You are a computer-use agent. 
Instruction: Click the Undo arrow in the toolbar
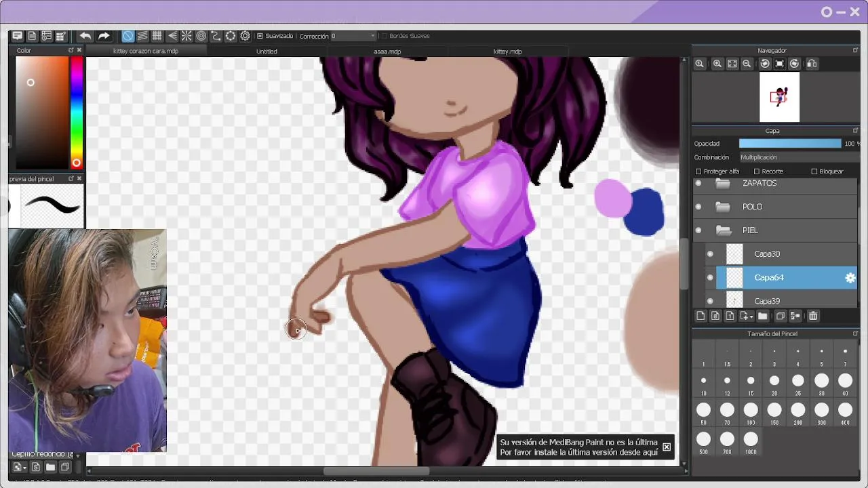pyautogui.click(x=85, y=36)
